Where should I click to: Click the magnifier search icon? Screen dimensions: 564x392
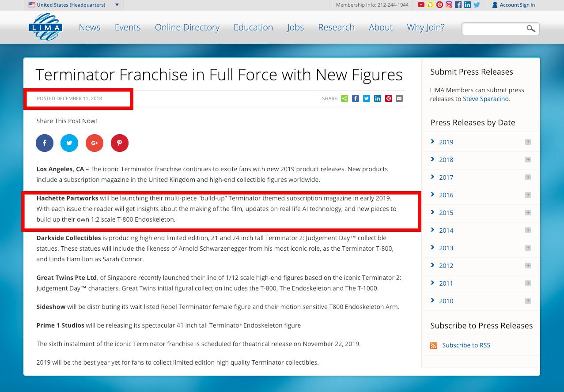point(530,29)
